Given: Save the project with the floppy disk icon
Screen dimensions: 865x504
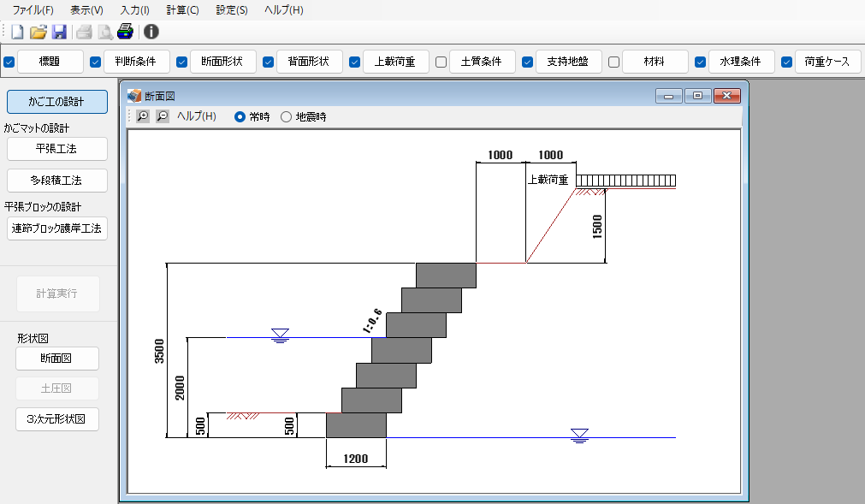Looking at the screenshot, I should tap(59, 32).
